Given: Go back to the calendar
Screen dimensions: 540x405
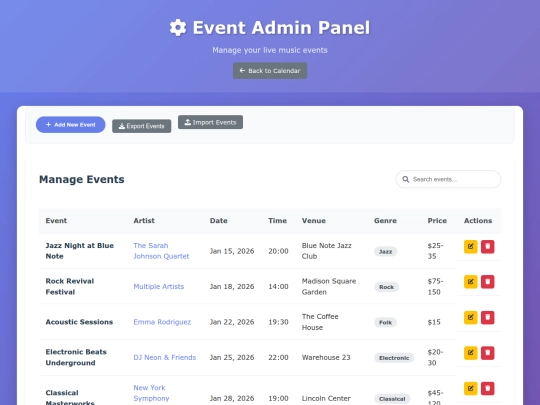Looking at the screenshot, I should (270, 71).
